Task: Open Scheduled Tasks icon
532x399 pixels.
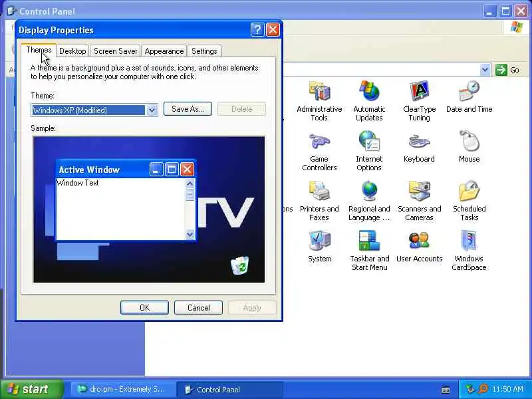Action: [x=469, y=191]
